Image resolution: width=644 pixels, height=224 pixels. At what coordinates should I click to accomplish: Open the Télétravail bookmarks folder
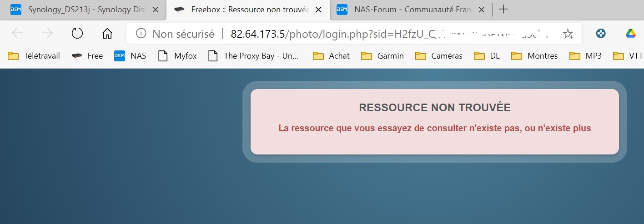coord(34,56)
